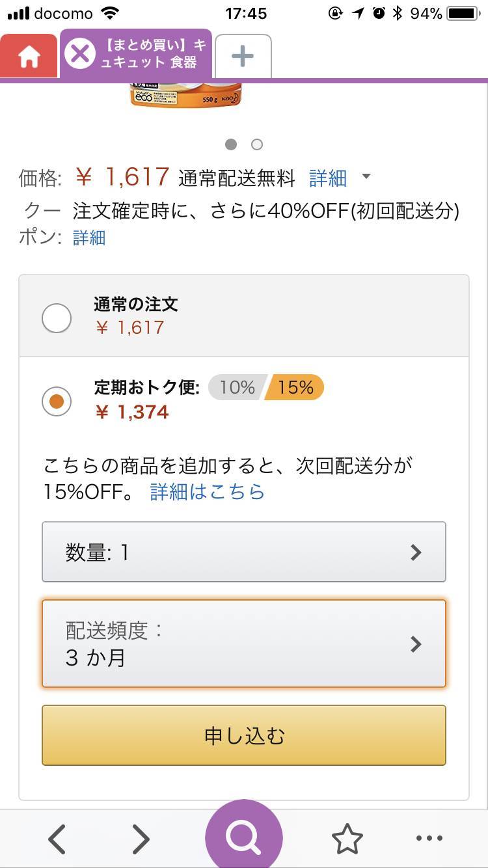This screenshot has width=488, height=868.
Task: Open the 数量: 1 quantity dropdown
Action: pyautogui.click(x=244, y=552)
